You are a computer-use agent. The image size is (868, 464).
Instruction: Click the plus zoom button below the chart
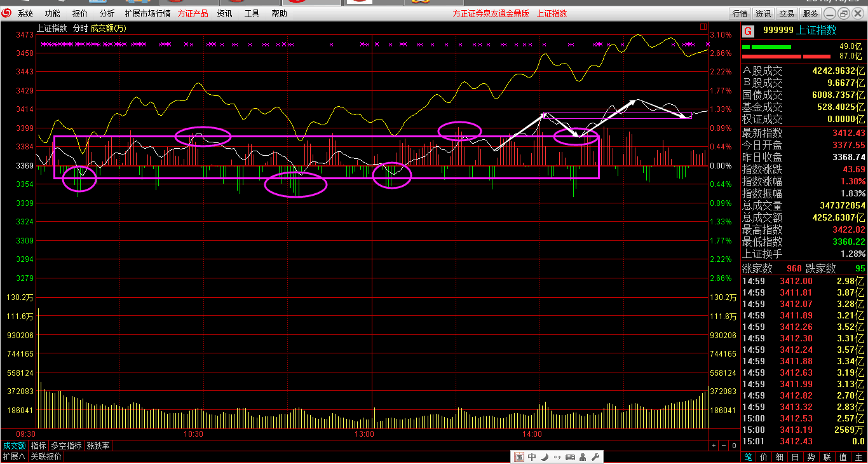(x=714, y=446)
